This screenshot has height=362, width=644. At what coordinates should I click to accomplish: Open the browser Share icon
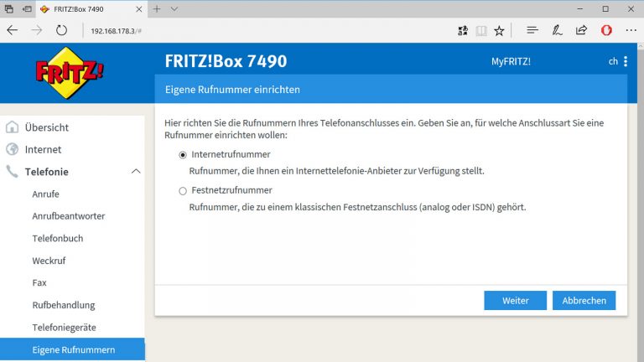pos(581,30)
